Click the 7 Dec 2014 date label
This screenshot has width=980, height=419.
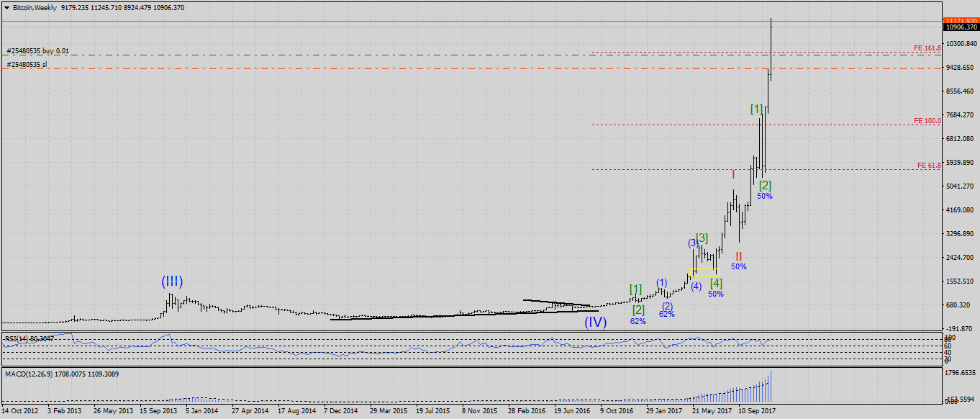[340, 412]
